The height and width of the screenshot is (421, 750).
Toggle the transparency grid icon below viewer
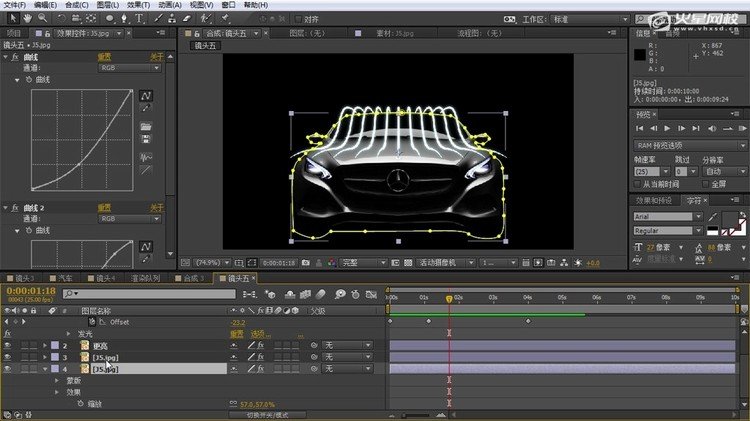tap(408, 263)
